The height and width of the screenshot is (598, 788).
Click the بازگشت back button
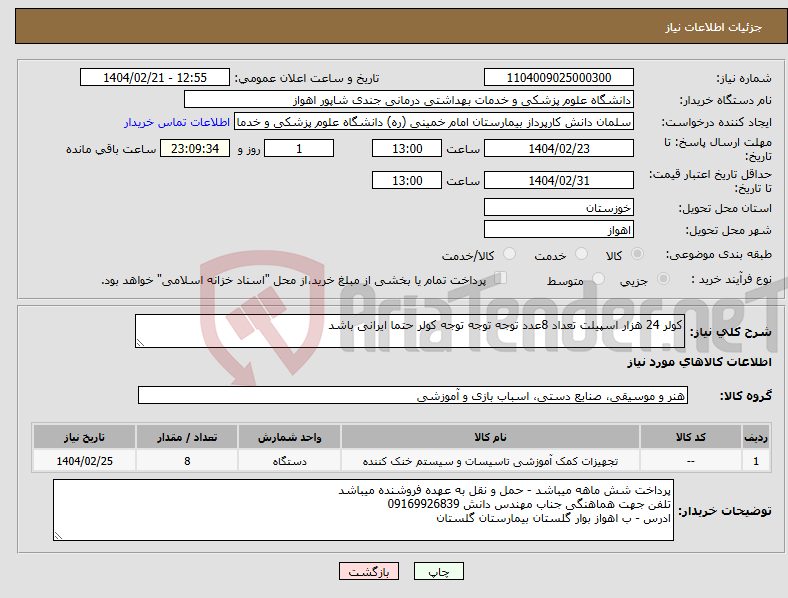pos(369,571)
